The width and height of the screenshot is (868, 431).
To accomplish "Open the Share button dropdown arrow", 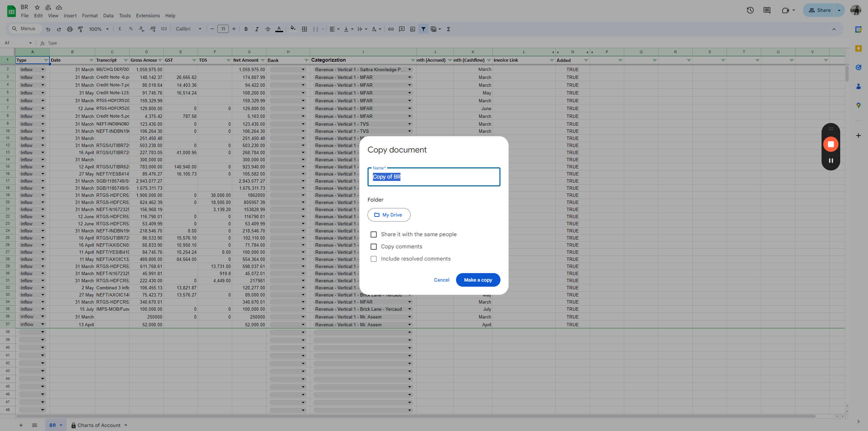I will tap(839, 10).
